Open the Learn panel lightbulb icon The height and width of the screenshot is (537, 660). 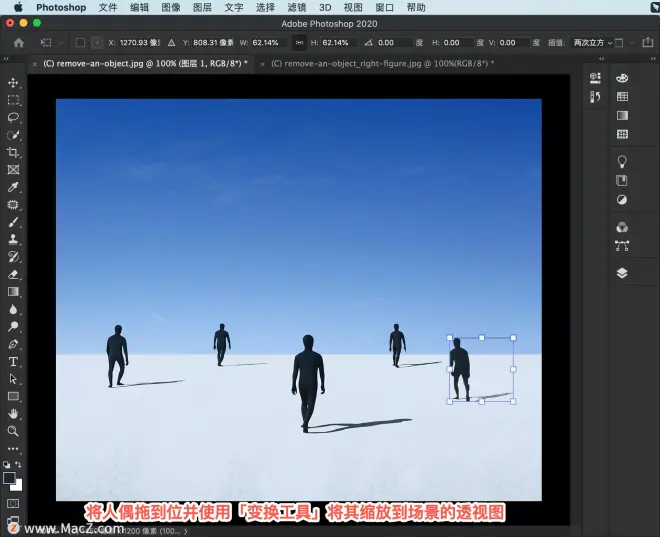click(622, 162)
